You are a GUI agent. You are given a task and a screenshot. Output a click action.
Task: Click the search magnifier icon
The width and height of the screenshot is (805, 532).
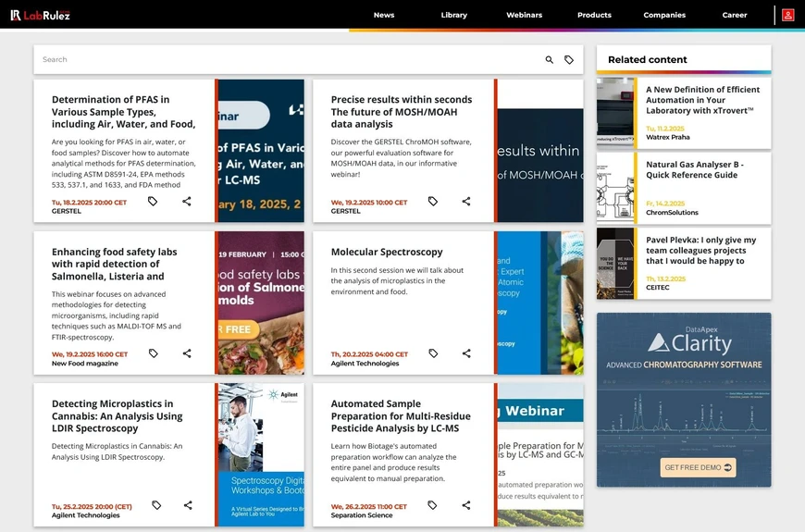[x=550, y=59]
